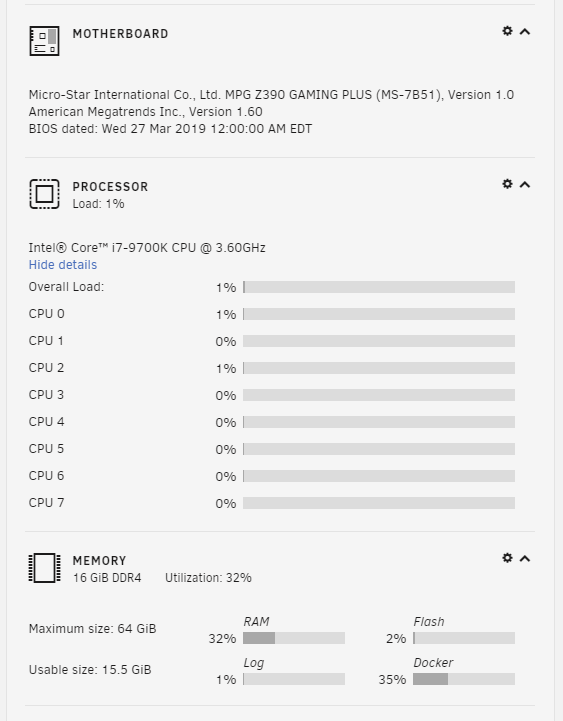
Task: Open Memory section settings gear
Action: click(x=507, y=558)
